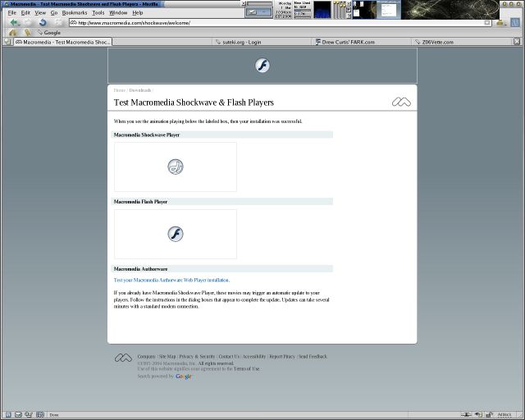525x420 pixels.
Task: Click the Flash Player animation icon
Action: (176, 234)
